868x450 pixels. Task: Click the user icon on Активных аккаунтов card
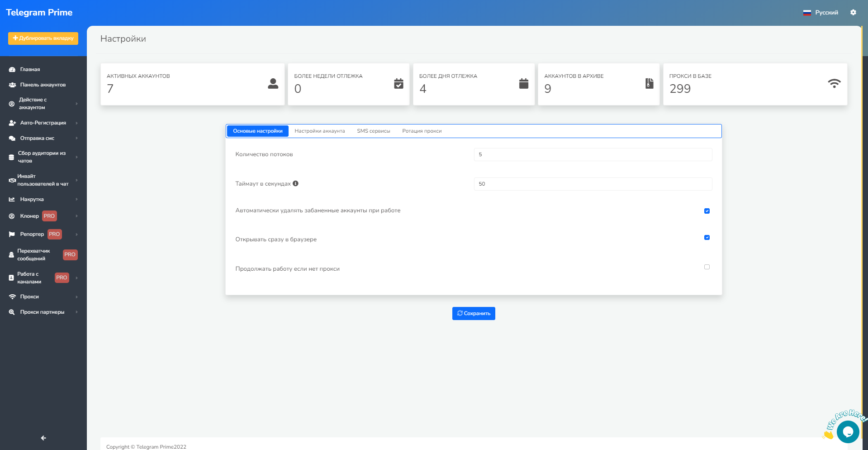click(273, 84)
